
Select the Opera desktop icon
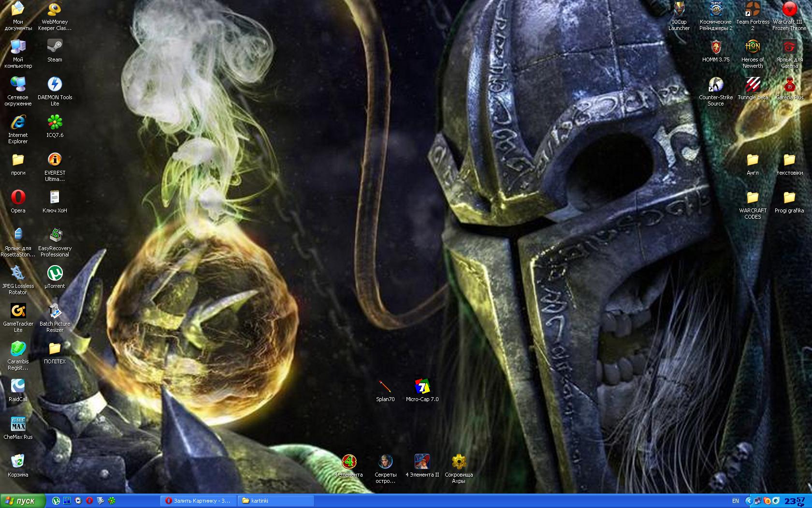[18, 201]
